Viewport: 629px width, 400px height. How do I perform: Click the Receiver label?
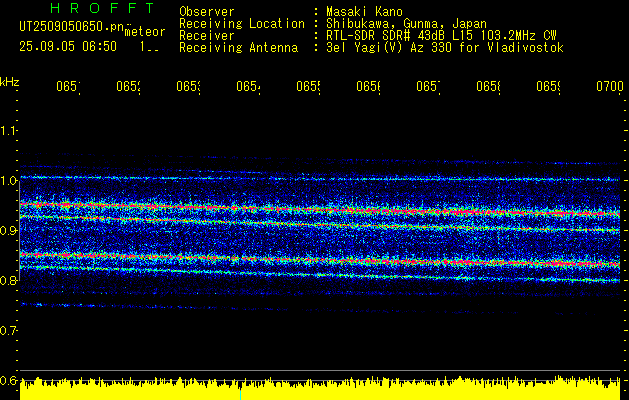point(207,36)
